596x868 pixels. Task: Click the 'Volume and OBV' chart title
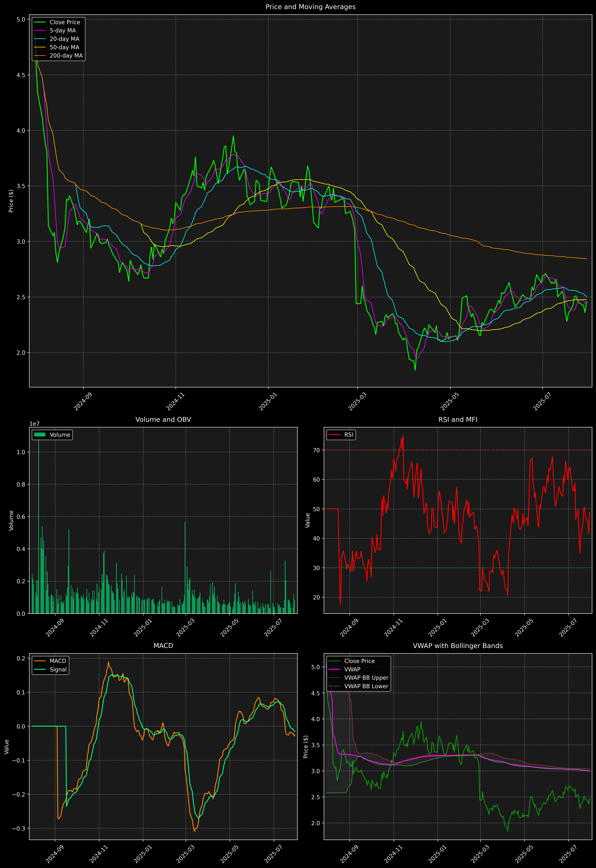click(x=163, y=419)
